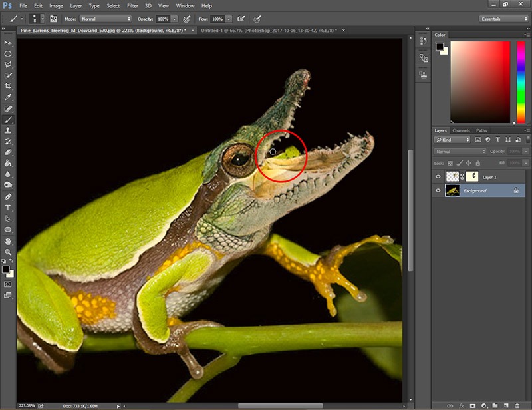Select the Horizontal Type tool

click(8, 208)
